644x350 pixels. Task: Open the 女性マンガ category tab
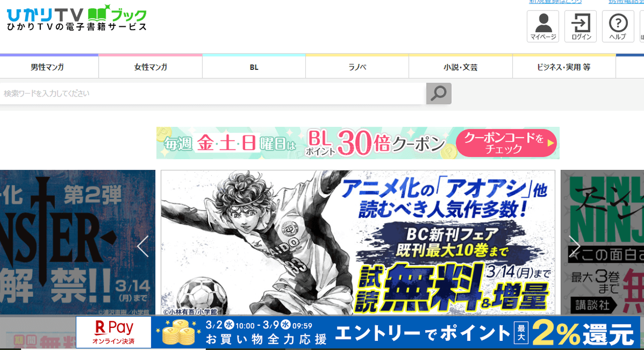click(x=150, y=67)
